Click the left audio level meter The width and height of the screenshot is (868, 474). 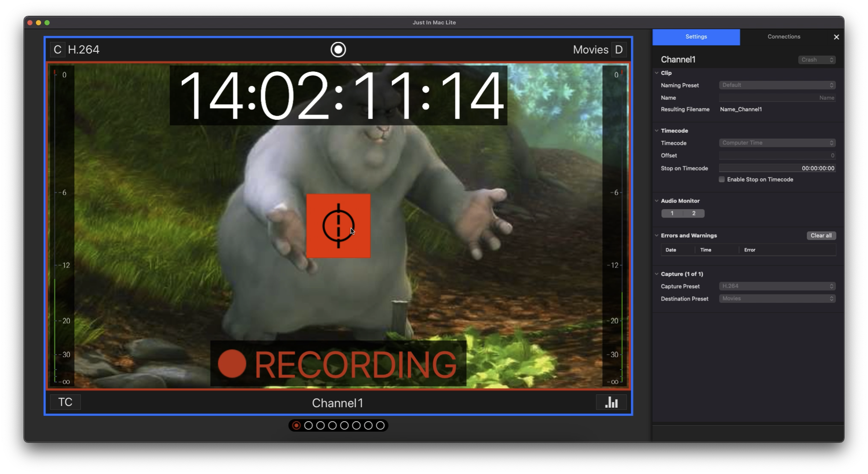[x=61, y=226]
